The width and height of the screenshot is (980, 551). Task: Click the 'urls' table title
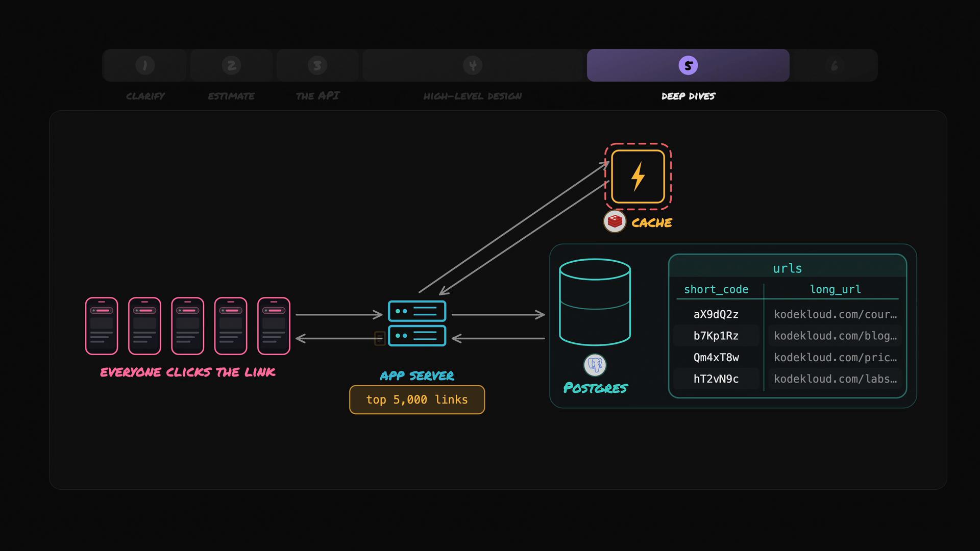click(787, 268)
